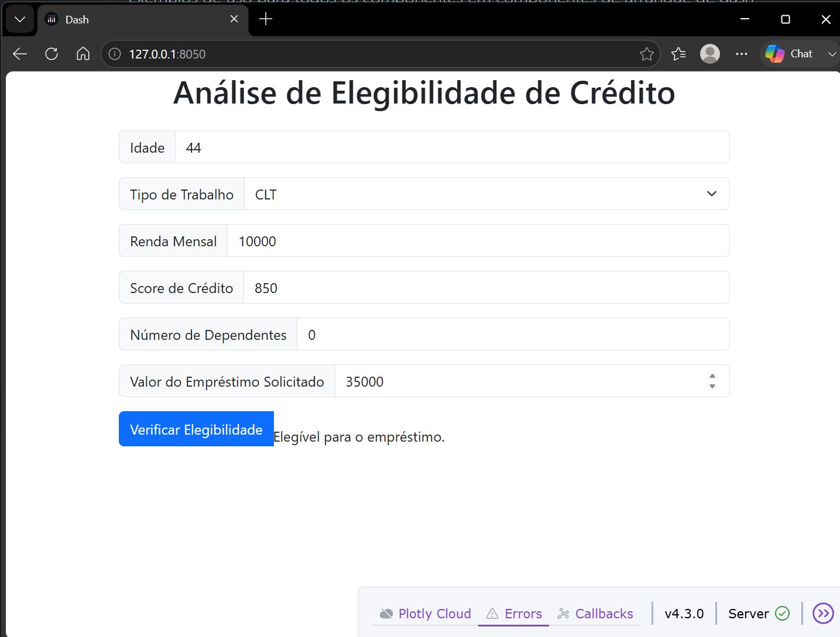840x637 pixels.
Task: Open the Tipo de Trabalho dropdown
Action: (486, 194)
